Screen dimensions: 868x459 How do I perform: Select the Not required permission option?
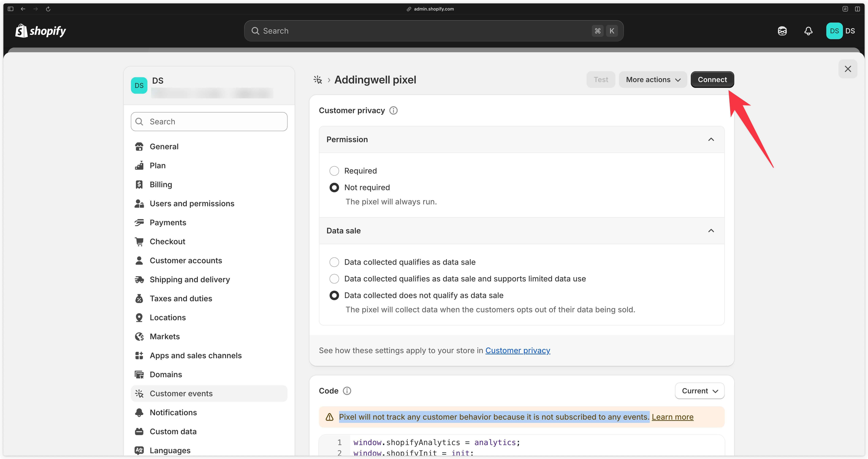(334, 187)
